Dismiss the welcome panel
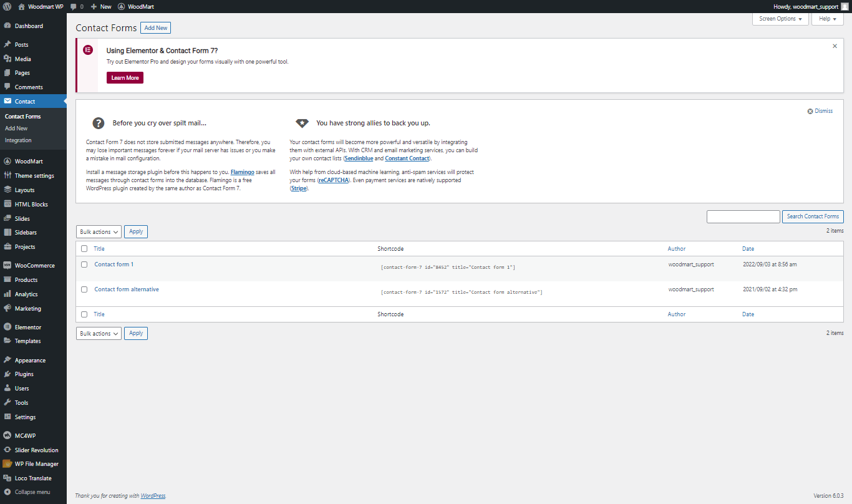Screen dimensions: 852x504 coord(820,111)
